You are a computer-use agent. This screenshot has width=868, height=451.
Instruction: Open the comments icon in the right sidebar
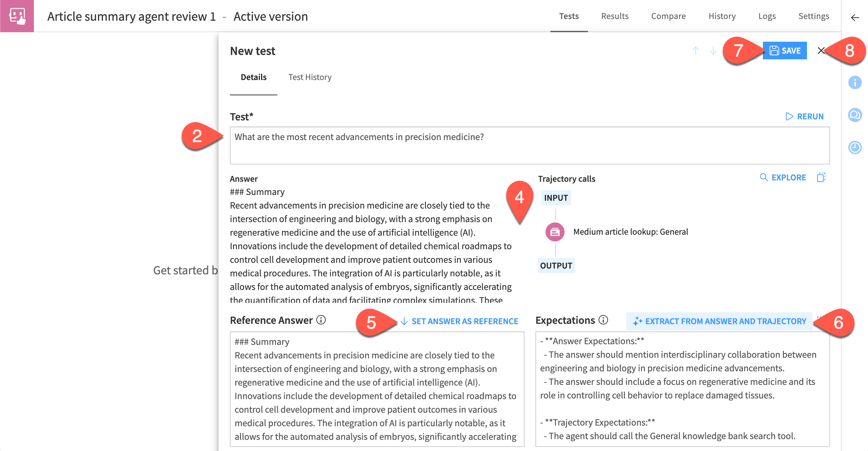855,115
